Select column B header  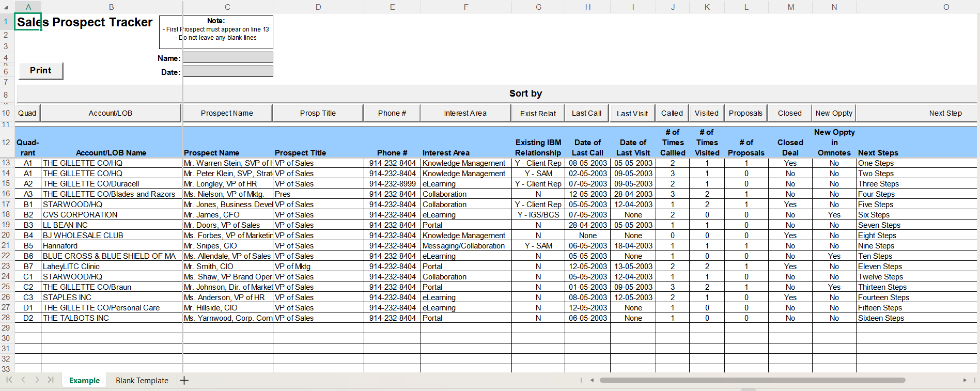tap(112, 7)
